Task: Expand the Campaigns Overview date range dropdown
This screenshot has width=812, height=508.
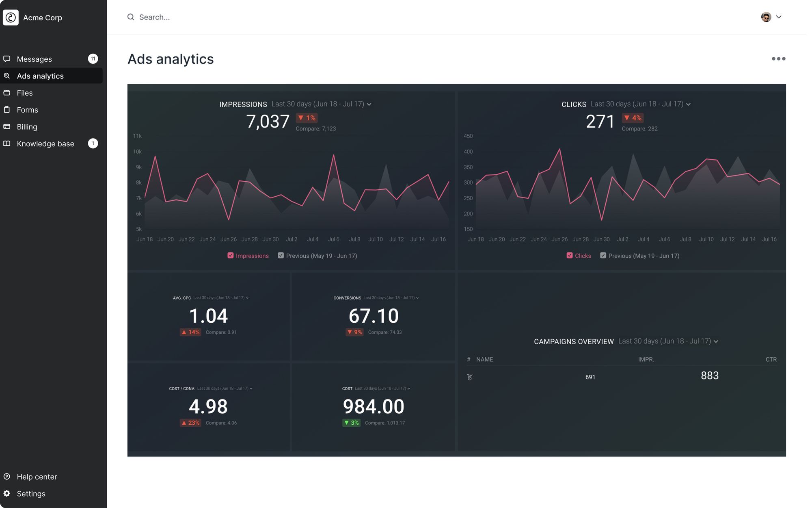Action: coord(715,341)
